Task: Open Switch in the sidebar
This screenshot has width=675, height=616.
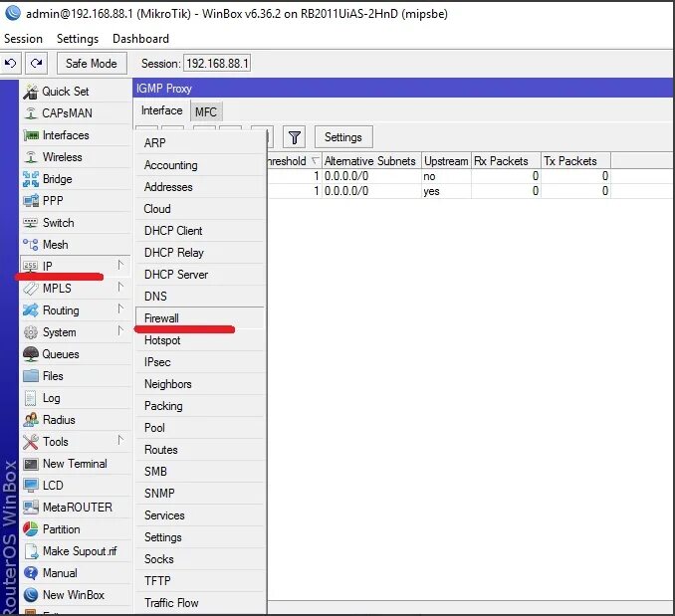Action: (x=76, y=223)
